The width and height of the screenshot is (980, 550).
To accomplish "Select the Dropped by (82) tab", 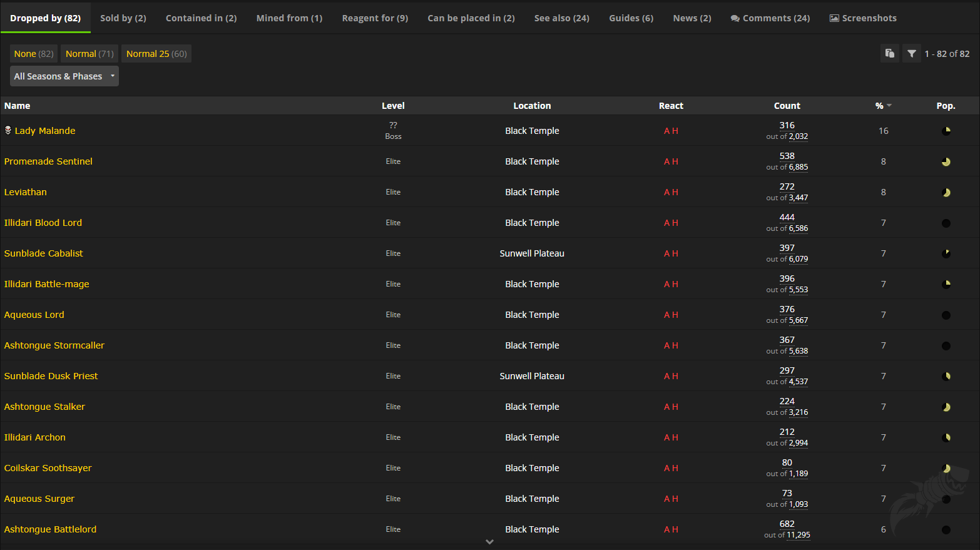I will 46,18.
